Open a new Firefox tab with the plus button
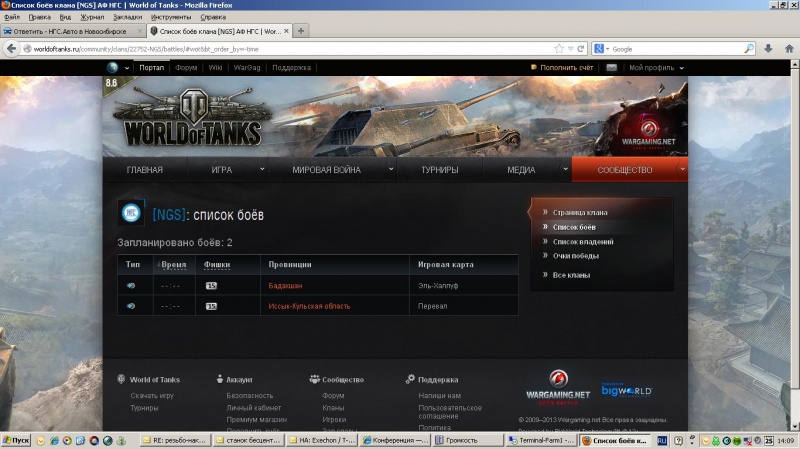This screenshot has width=800, height=449. 301,31
